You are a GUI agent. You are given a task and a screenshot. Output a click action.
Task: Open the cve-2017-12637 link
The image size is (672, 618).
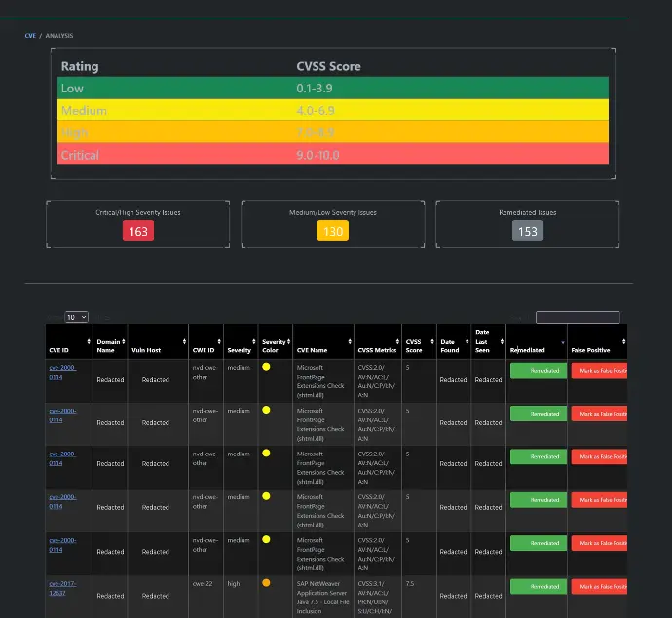point(62,588)
